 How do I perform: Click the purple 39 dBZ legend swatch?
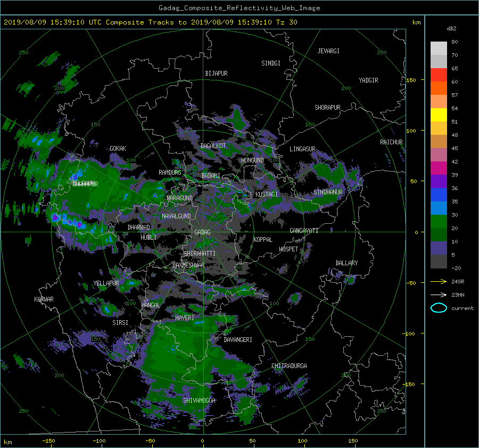coord(439,181)
